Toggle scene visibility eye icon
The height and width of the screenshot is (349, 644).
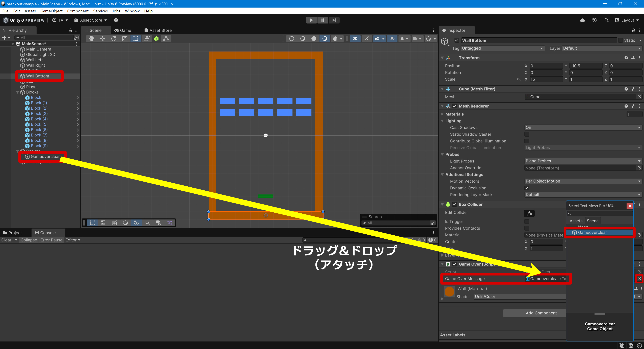point(392,39)
